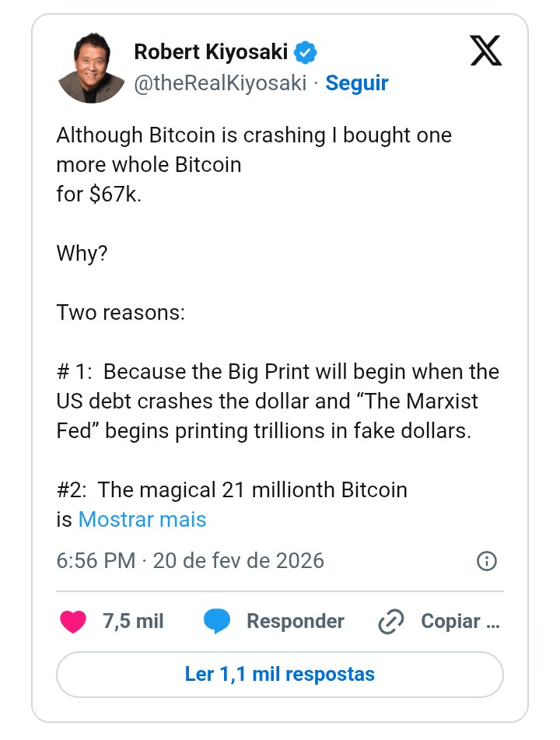560x740 pixels.
Task: Open Robert Kiyosaki's profile photo
Action: point(92,68)
